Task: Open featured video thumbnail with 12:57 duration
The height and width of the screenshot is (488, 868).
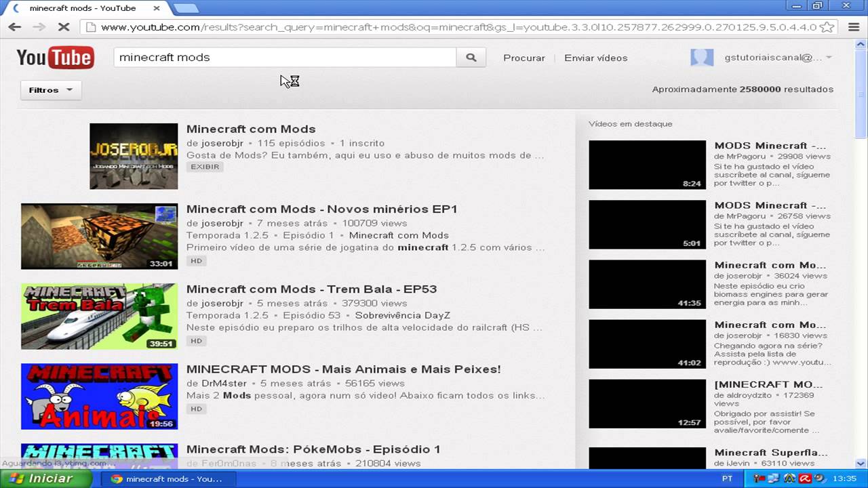Action: (x=647, y=403)
